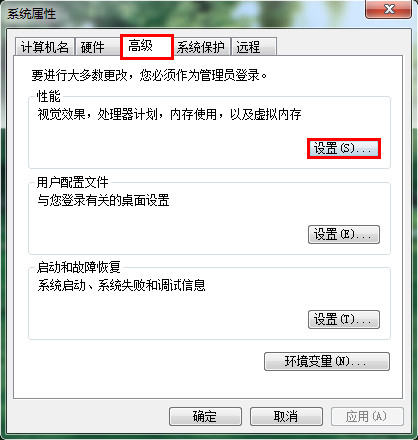Switch to the 计算机名 tab

click(45, 47)
